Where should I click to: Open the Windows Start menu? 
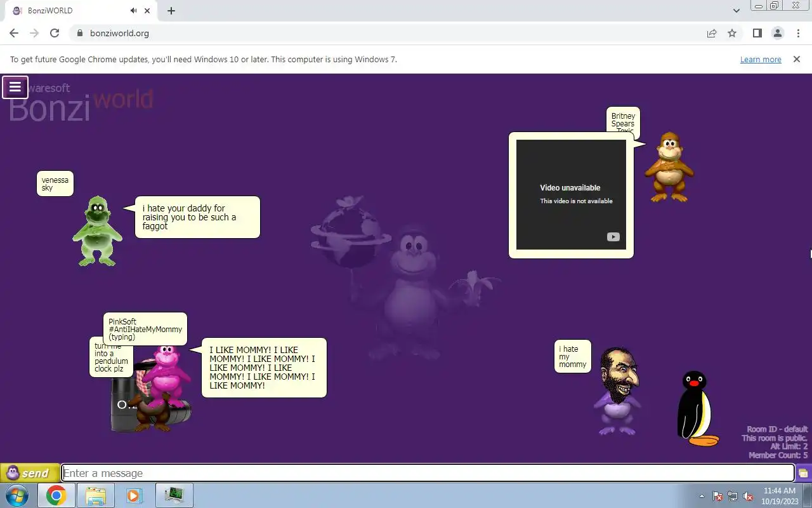(17, 495)
